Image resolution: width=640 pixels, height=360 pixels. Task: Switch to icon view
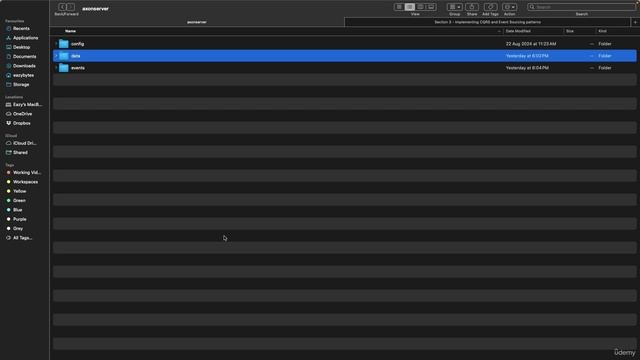click(x=399, y=7)
